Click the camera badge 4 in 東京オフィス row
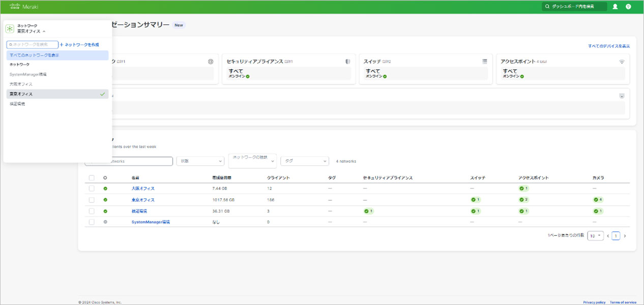 pyautogui.click(x=598, y=200)
